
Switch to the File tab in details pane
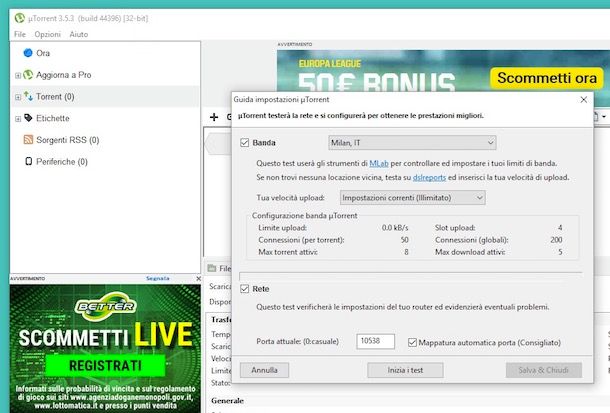pyautogui.click(x=219, y=268)
